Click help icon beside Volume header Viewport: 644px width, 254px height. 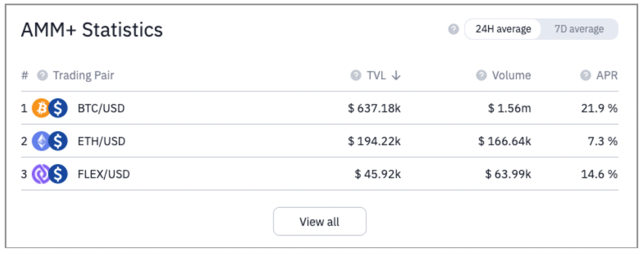point(481,75)
